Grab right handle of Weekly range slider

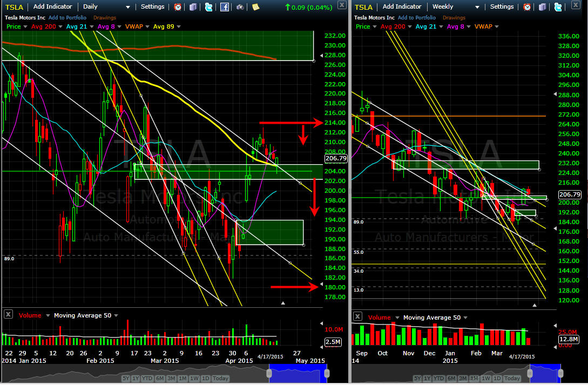(x=560, y=373)
